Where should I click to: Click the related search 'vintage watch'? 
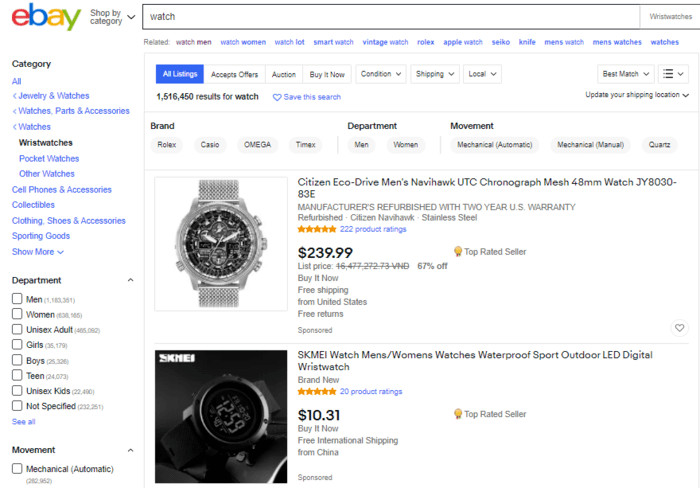point(385,42)
